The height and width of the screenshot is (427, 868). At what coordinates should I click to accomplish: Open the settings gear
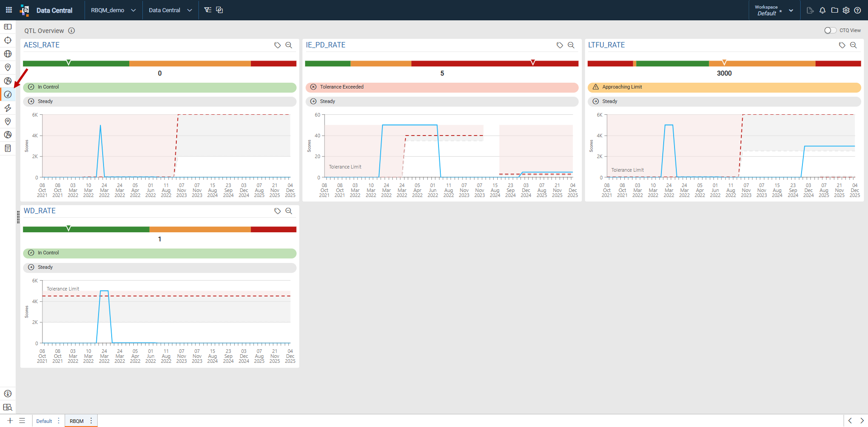pos(846,10)
